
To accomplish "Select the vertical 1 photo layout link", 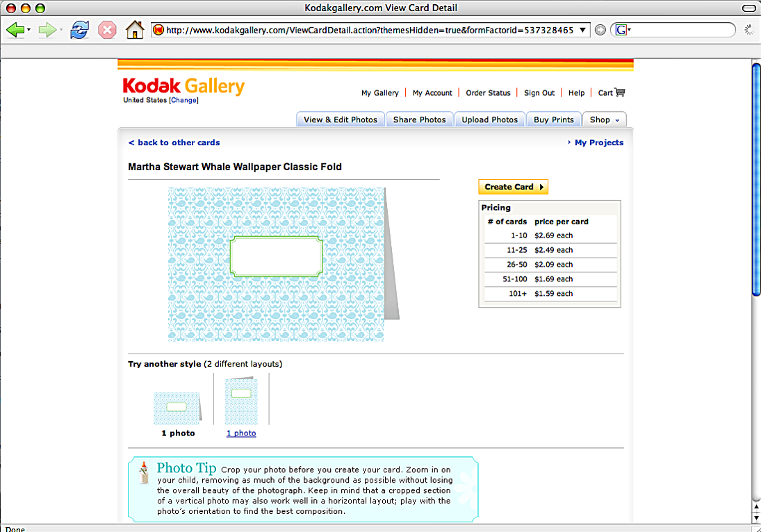I will [x=241, y=433].
